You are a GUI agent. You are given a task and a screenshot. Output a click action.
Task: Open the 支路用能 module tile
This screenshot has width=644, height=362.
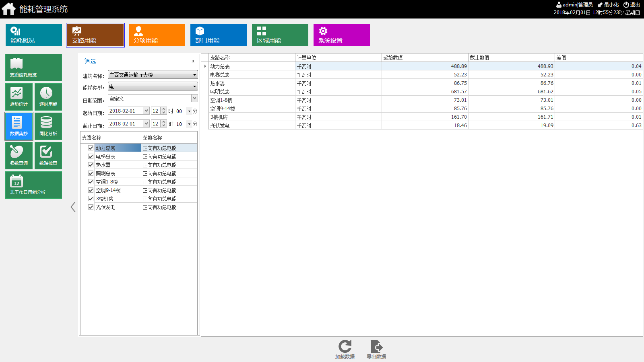point(95,35)
